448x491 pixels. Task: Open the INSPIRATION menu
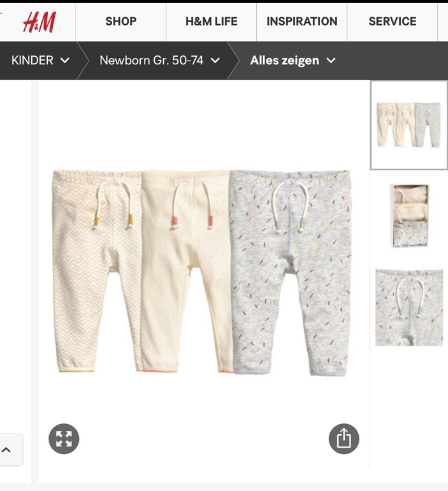[x=302, y=22]
